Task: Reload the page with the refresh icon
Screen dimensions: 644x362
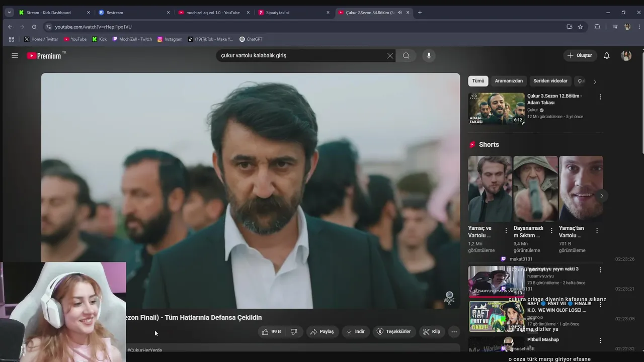Action: tap(34, 27)
